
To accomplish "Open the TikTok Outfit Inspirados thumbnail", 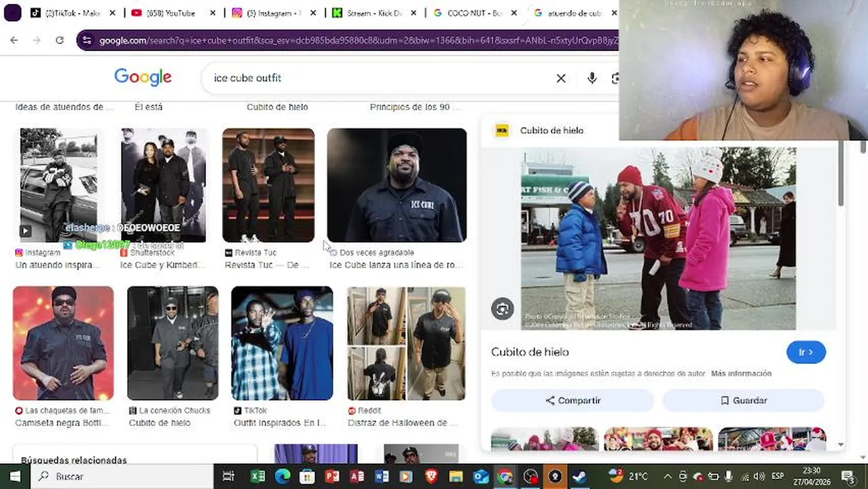I will 282,343.
